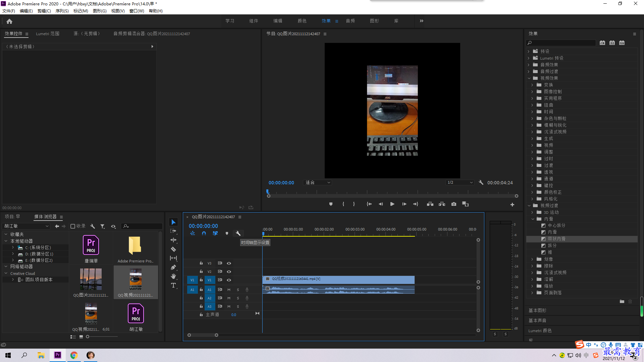The height and width of the screenshot is (362, 644).
Task: Select the Razor tool
Action: (173, 249)
